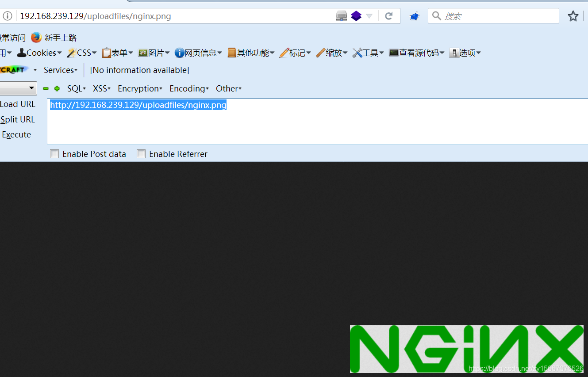Viewport: 588px width, 377px height.
Task: Open the 新手上路 Firefox bookmark
Action: pyautogui.click(x=54, y=38)
